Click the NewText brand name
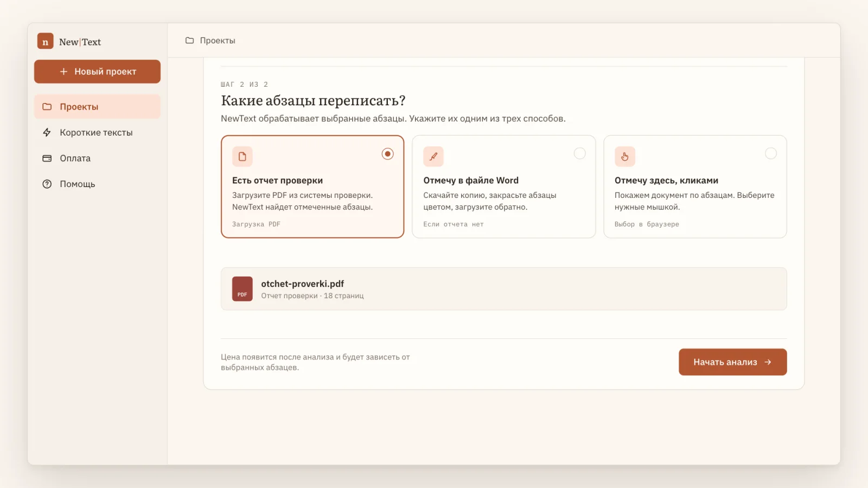Screen dimensions: 868x488 pyautogui.click(x=80, y=42)
